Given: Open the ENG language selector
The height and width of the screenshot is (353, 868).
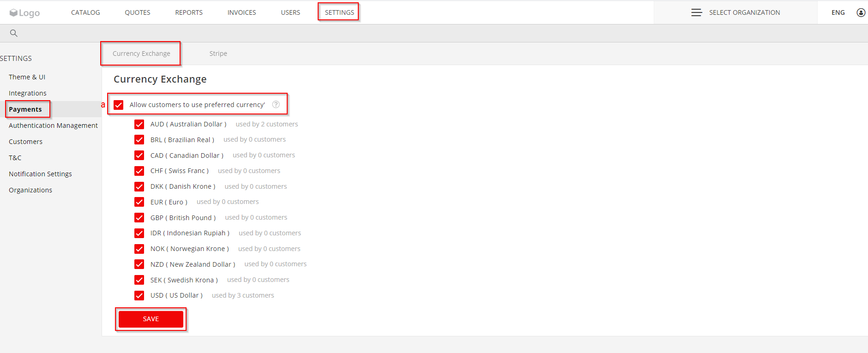Looking at the screenshot, I should coord(838,12).
